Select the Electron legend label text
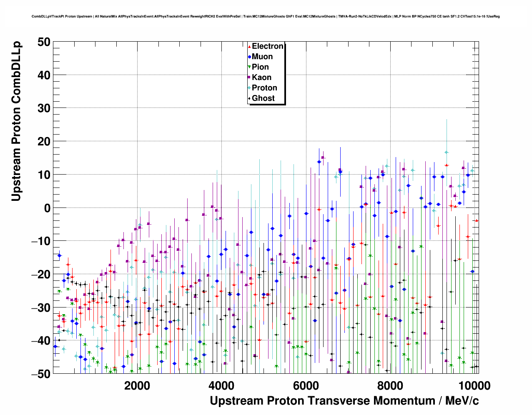 pos(268,46)
